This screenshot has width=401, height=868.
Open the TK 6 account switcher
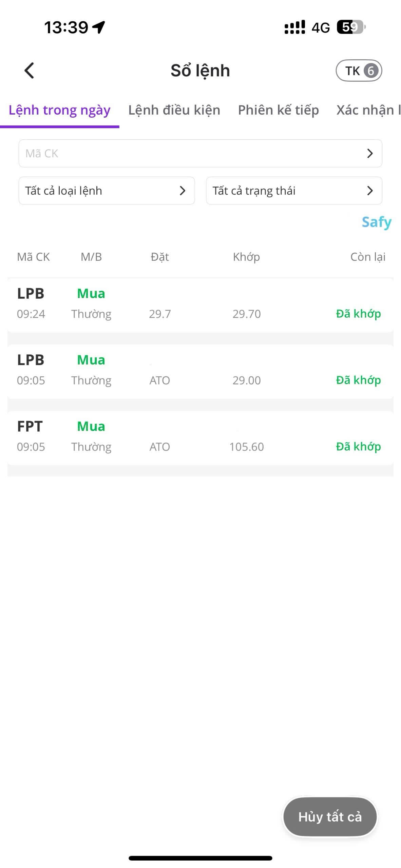[x=359, y=71]
